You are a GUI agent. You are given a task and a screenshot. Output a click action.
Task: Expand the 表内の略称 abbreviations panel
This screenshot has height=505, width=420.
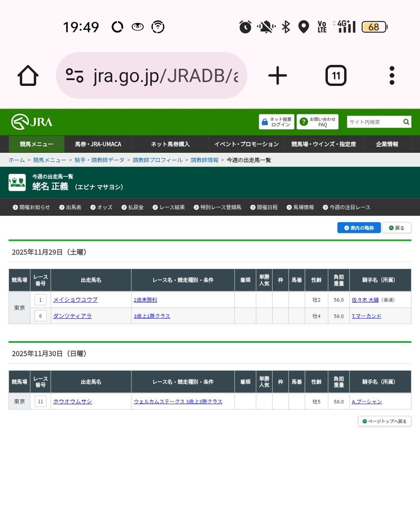(359, 227)
